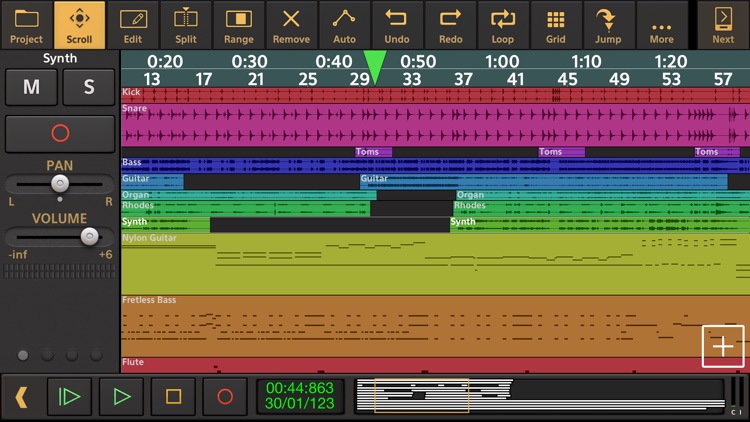Click the 0:20 time ruler mark
This screenshot has width=750, height=422.
pyautogui.click(x=165, y=61)
